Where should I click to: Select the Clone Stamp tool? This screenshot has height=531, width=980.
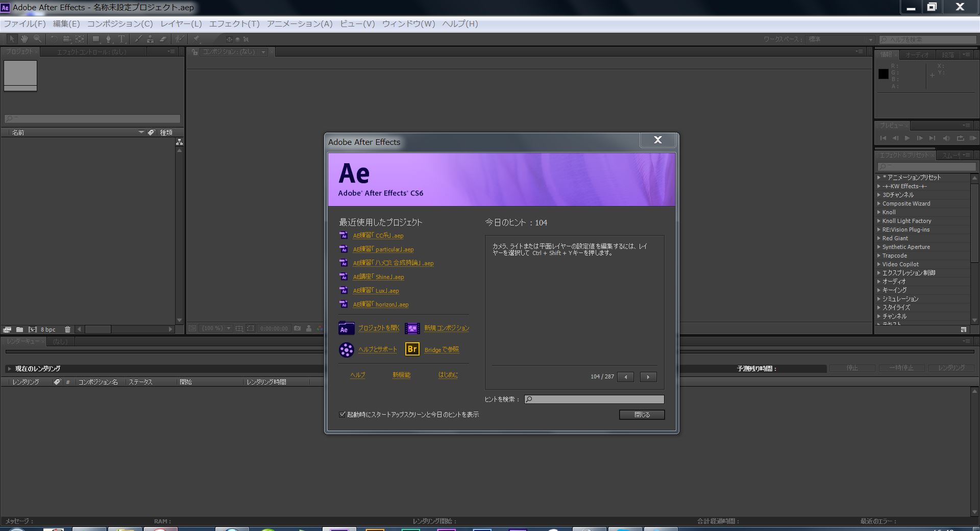coord(150,39)
